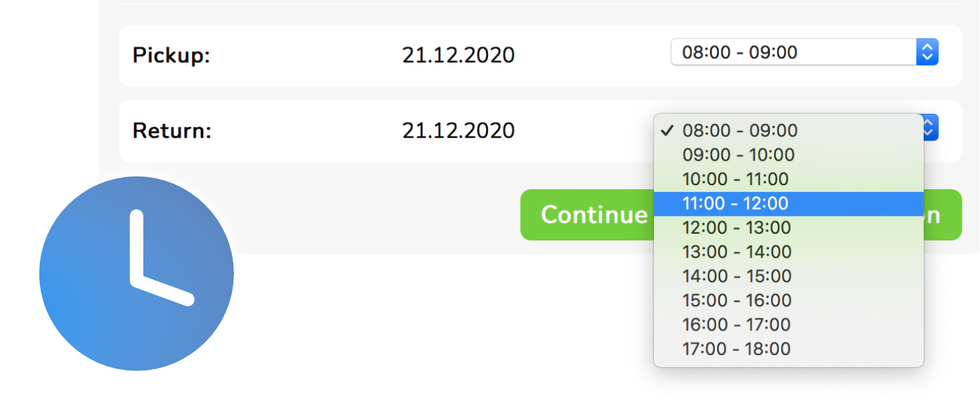The height and width of the screenshot is (413, 980).
Task: Click the blue clock icon
Action: [137, 273]
